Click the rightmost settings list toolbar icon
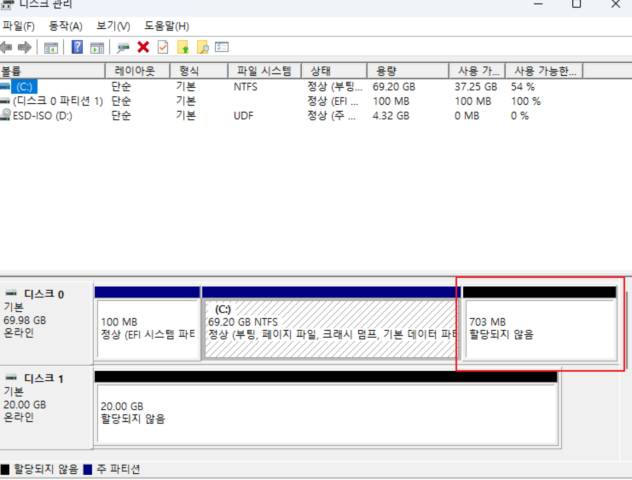This screenshot has width=632, height=480. coord(222,47)
